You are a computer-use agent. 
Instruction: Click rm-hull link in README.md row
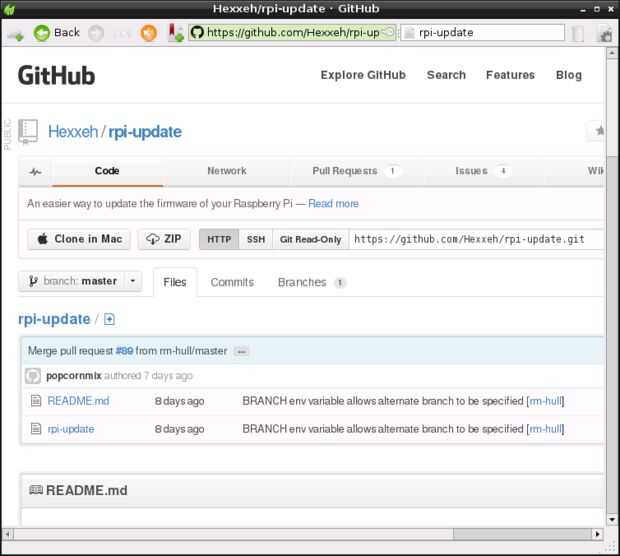tap(545, 401)
